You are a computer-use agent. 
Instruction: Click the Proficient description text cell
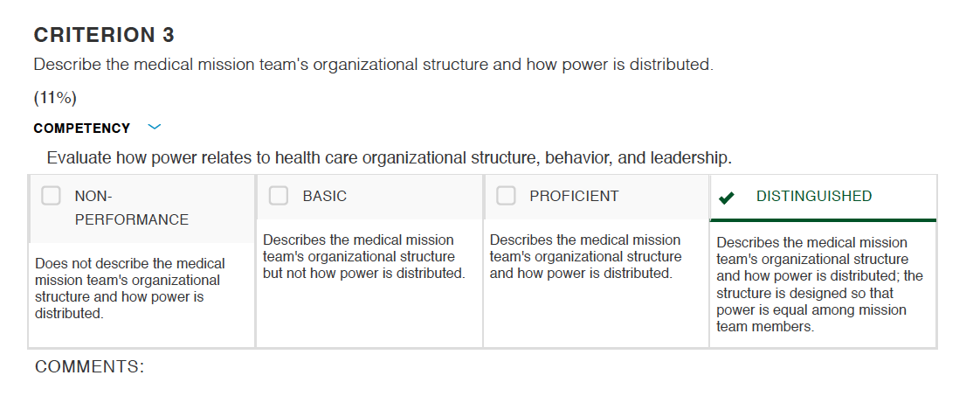tap(585, 257)
